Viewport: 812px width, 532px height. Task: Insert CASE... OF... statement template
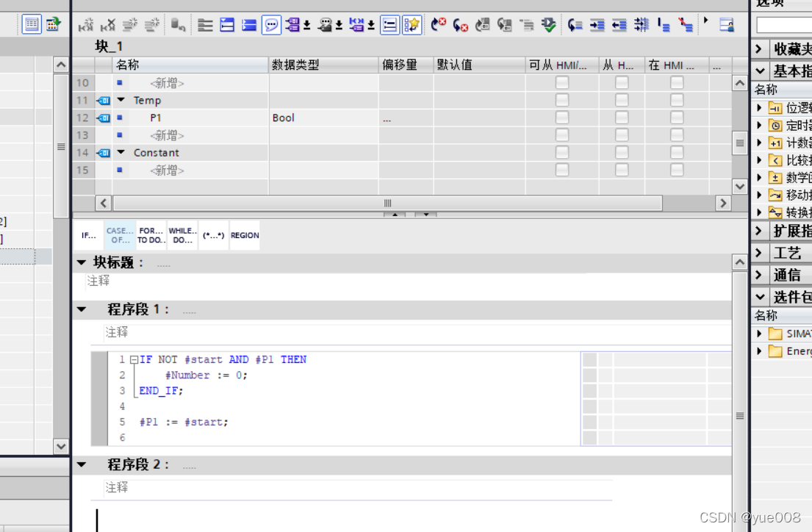(120, 235)
